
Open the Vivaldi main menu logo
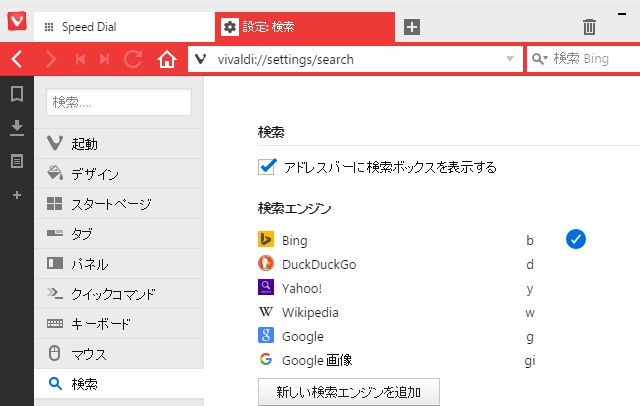(x=17, y=21)
